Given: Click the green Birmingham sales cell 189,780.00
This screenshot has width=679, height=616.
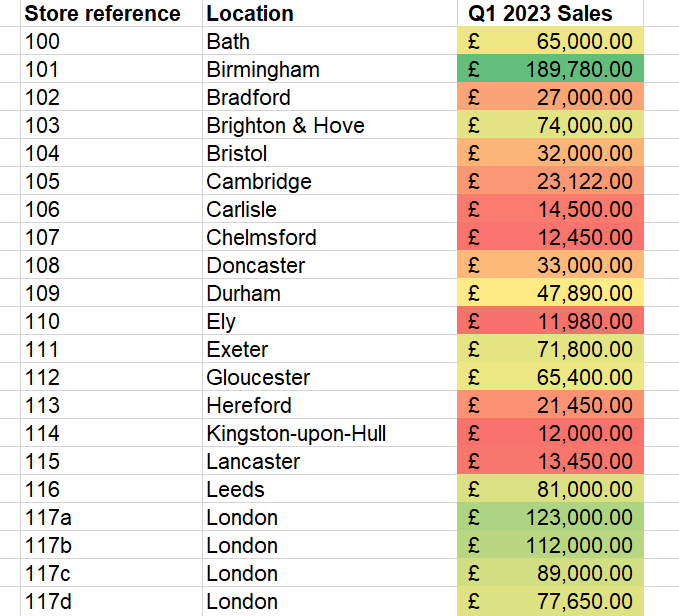Looking at the screenshot, I should pos(550,70).
